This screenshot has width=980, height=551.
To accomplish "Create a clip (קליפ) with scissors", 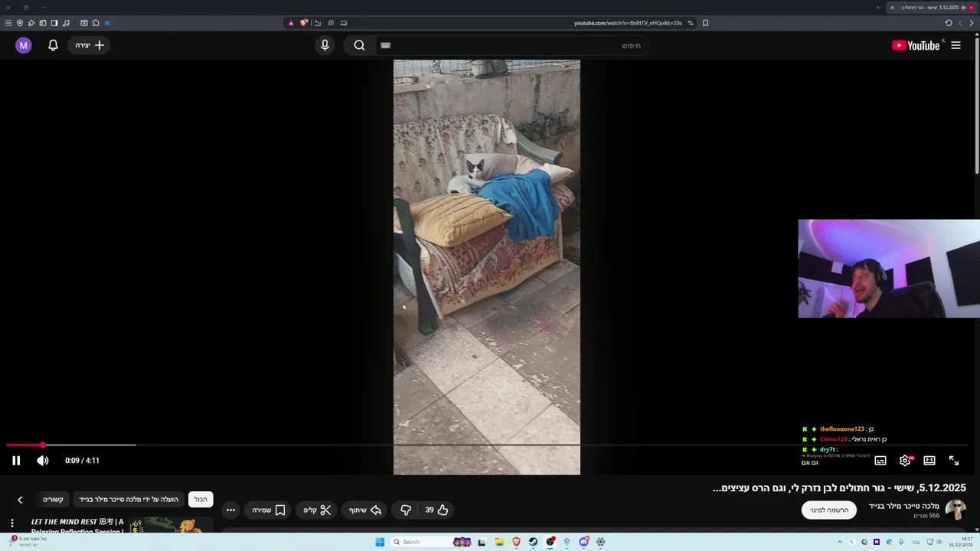I will 317,510.
